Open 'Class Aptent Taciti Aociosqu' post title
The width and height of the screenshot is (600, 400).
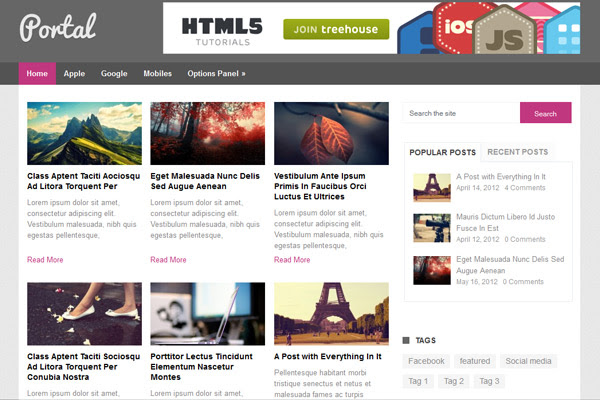(x=83, y=181)
